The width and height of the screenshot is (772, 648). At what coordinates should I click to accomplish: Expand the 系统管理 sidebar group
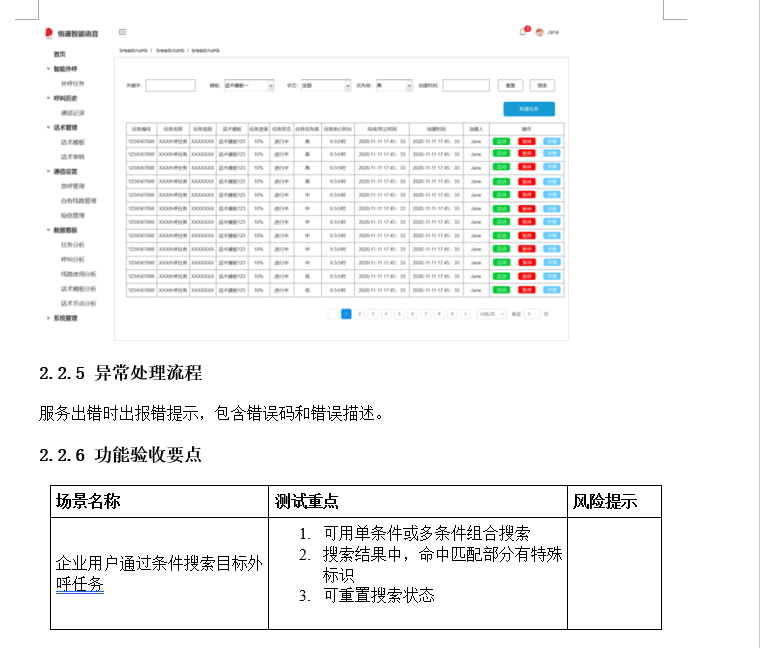(x=48, y=318)
